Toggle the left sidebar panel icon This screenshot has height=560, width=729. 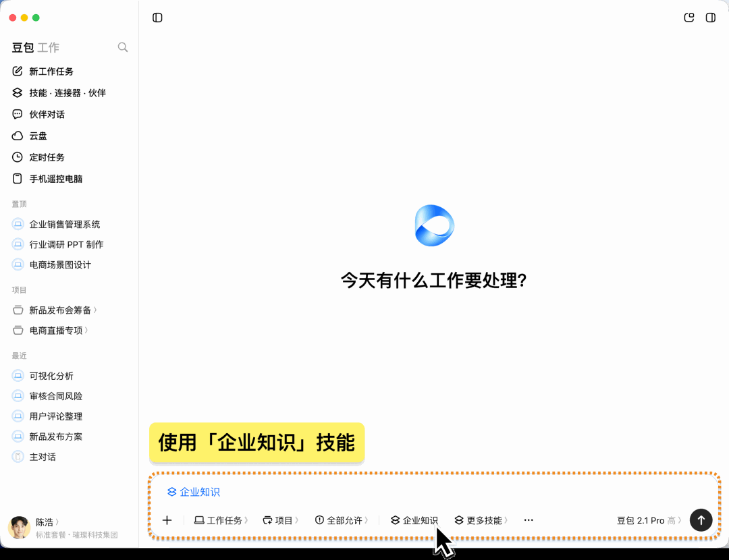pos(157,18)
